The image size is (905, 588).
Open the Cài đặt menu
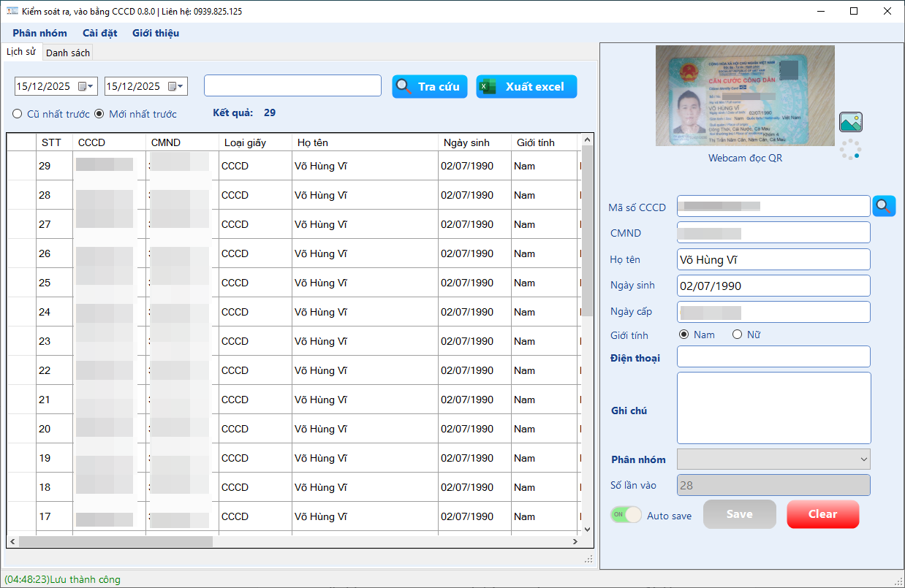99,33
